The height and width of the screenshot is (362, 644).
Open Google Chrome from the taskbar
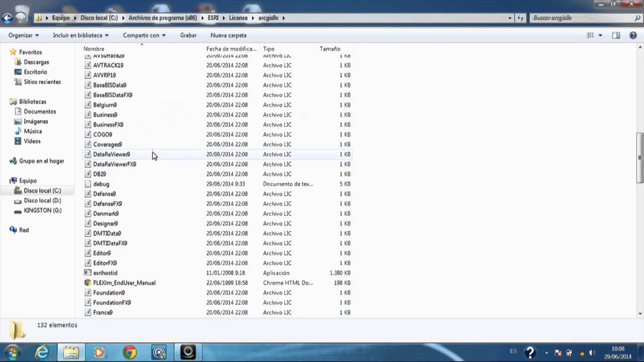coord(129,352)
